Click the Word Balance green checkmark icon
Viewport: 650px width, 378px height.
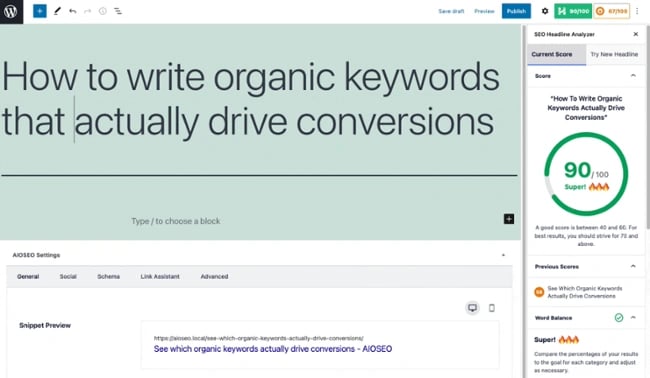click(x=618, y=318)
